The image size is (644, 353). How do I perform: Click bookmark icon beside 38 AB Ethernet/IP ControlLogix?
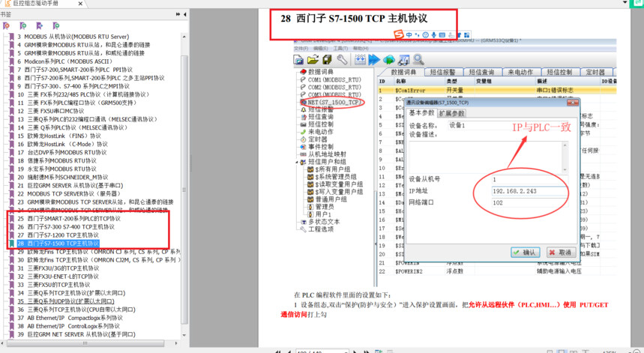click(x=11, y=326)
